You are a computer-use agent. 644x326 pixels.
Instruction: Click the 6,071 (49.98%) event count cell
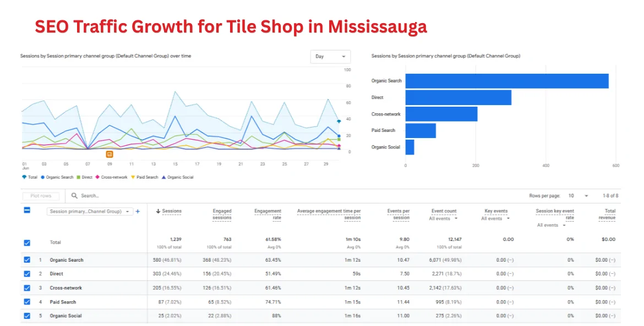click(445, 260)
